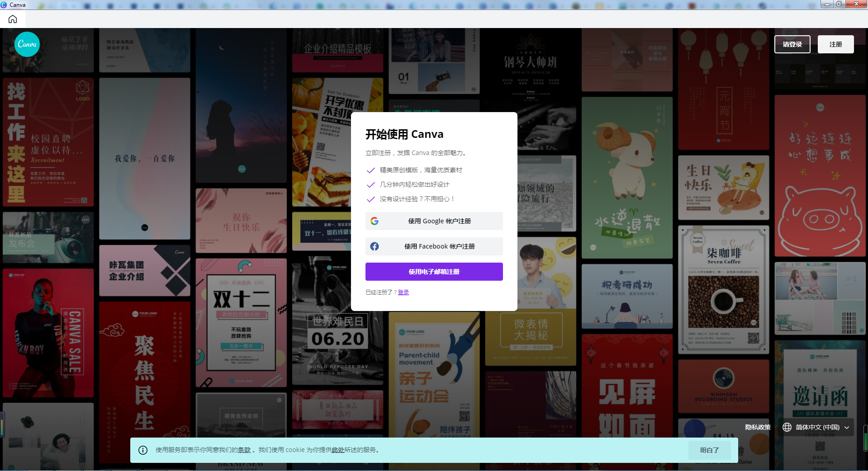The width and height of the screenshot is (868, 471).
Task: Choose 使用 Google 帐户注册 option
Action: click(434, 221)
